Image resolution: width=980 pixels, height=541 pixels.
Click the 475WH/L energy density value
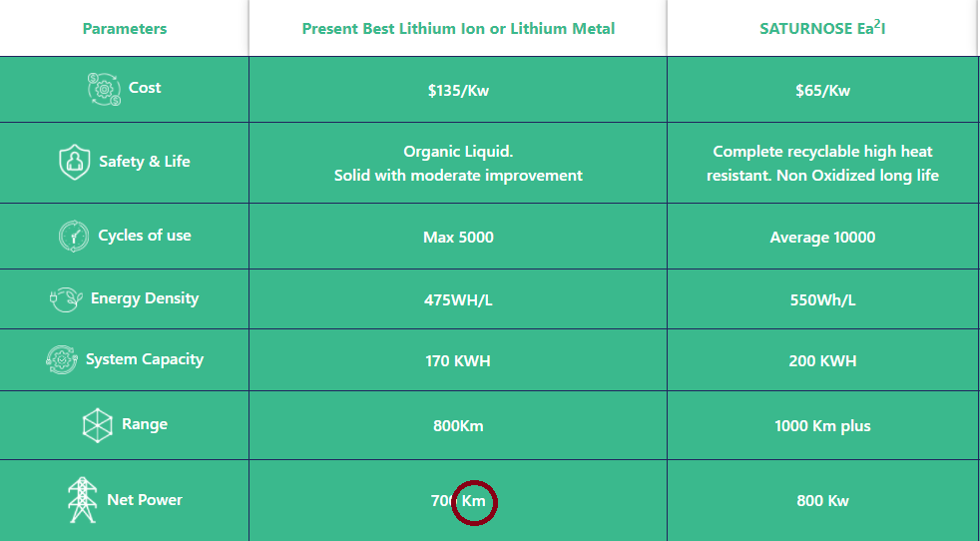(458, 300)
